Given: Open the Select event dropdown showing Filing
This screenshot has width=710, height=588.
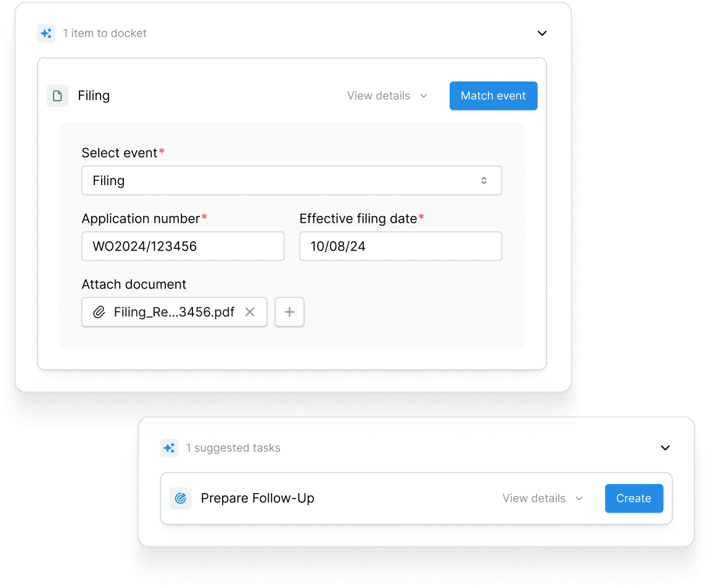Looking at the screenshot, I should (x=291, y=181).
